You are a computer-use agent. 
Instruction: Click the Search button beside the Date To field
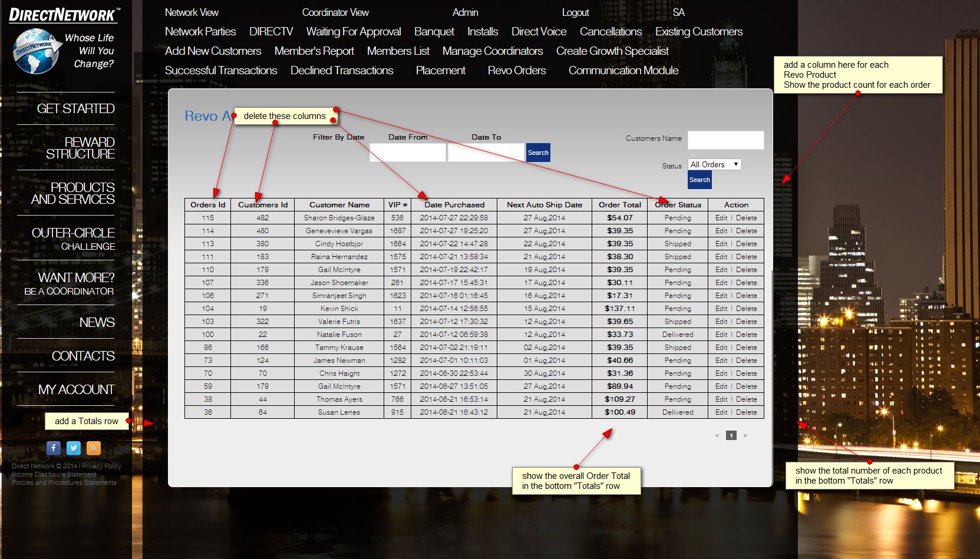coord(538,153)
